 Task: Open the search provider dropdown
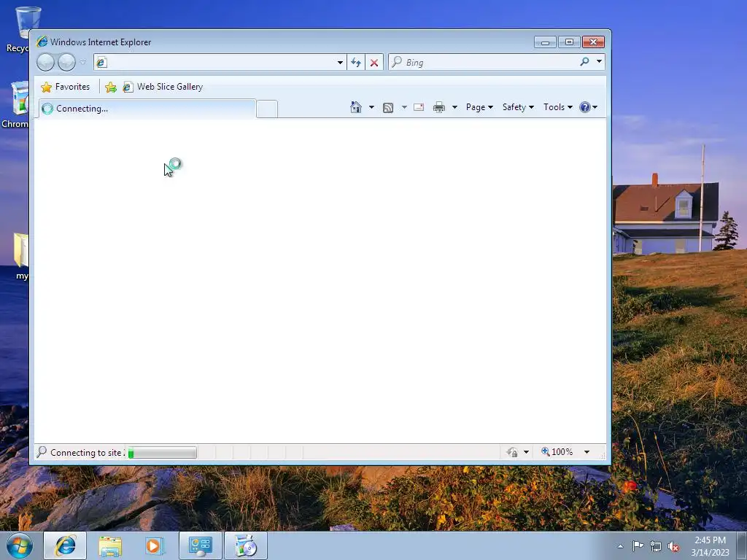click(599, 62)
